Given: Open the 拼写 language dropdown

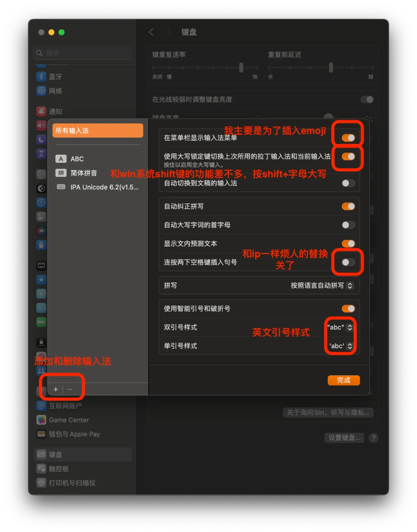Looking at the screenshot, I should pyautogui.click(x=322, y=285).
